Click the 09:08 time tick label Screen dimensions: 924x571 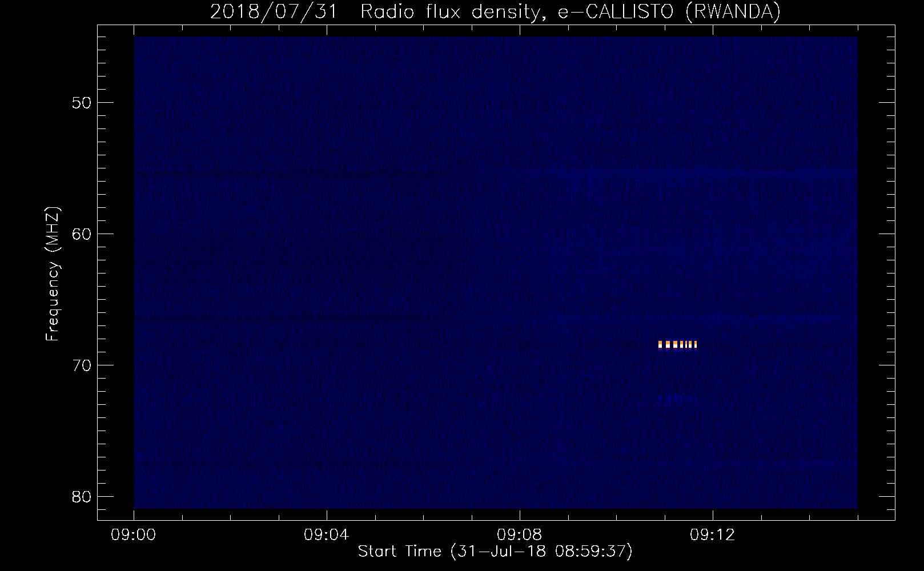[519, 535]
